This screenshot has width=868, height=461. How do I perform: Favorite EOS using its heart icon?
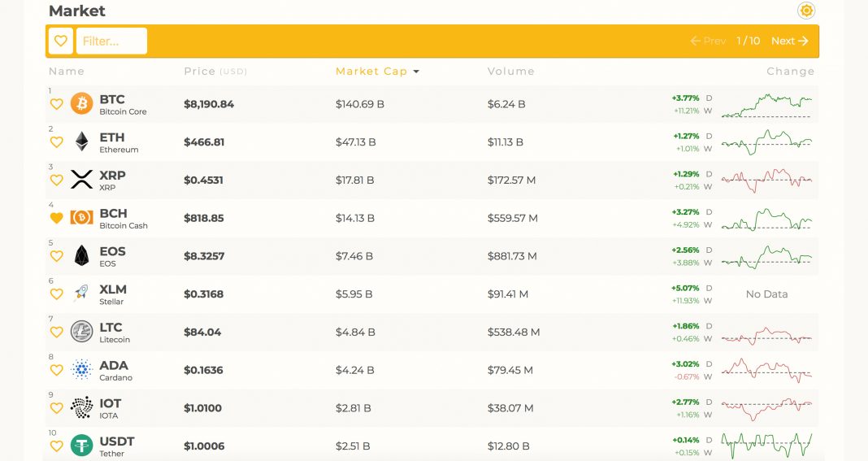point(56,256)
